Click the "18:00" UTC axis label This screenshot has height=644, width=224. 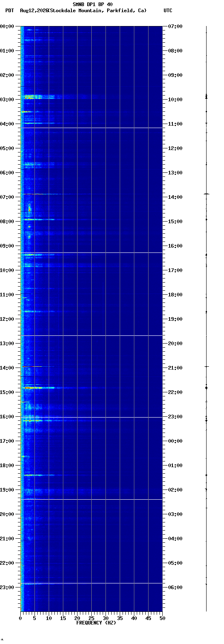pyautogui.click(x=175, y=295)
